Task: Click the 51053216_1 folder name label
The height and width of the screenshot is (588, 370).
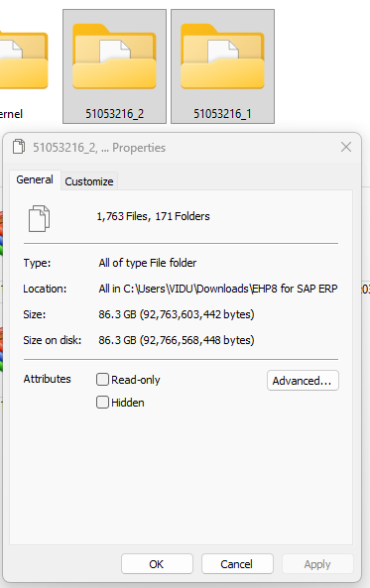Action: [222, 114]
